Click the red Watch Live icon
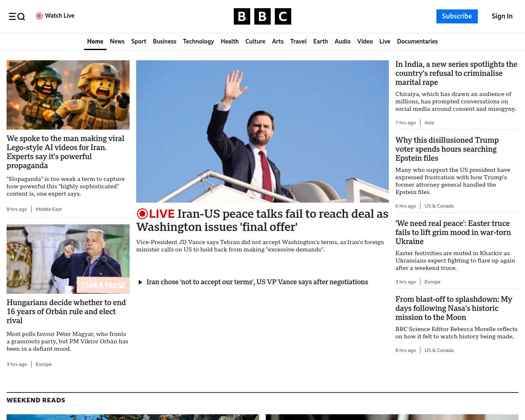The width and height of the screenshot is (525, 420). [39, 16]
